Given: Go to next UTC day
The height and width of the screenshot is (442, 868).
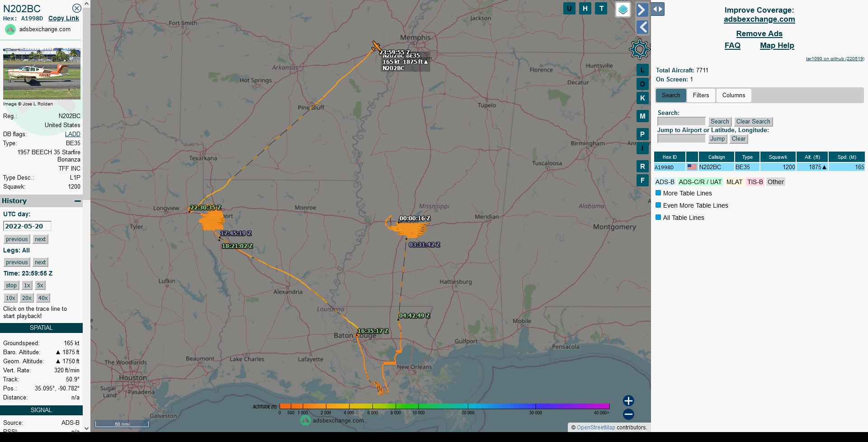Looking at the screenshot, I should [40, 239].
